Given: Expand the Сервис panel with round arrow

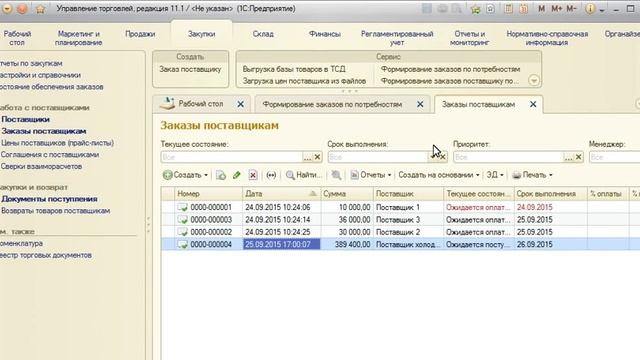Looking at the screenshot, I should click(533, 80).
